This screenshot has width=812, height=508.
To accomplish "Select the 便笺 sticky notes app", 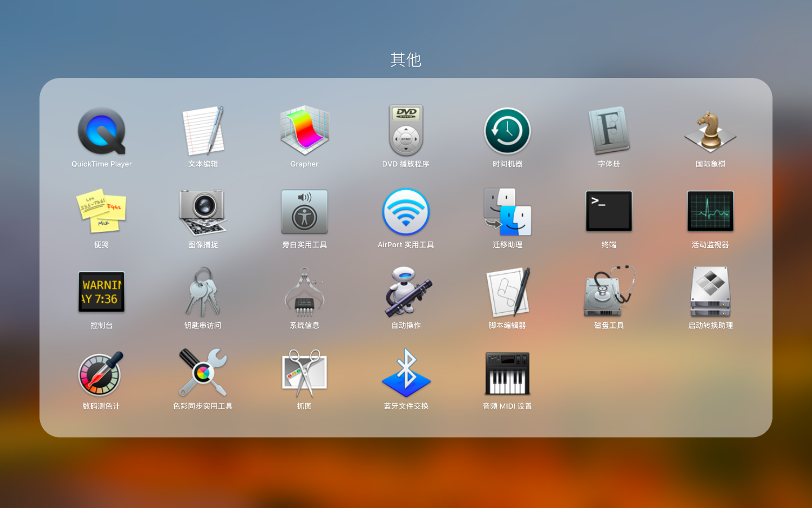I will tap(101, 212).
